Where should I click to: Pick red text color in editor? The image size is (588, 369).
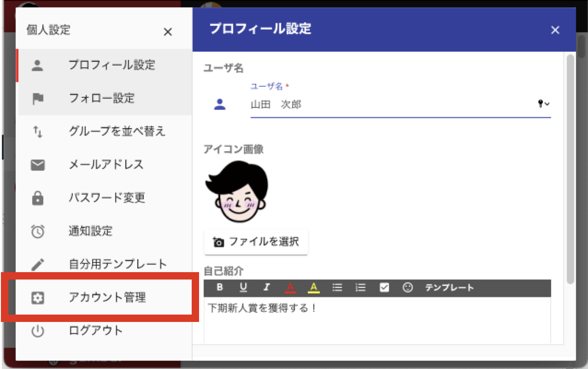point(290,287)
